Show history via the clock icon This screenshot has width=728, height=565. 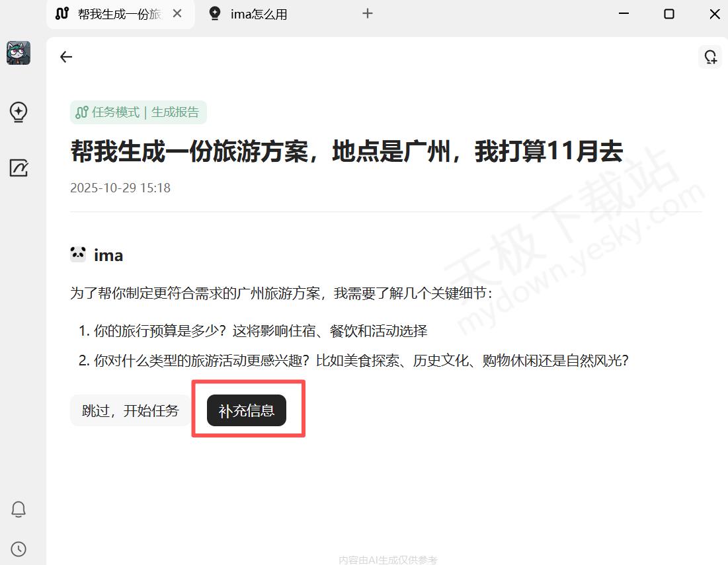pos(19,549)
